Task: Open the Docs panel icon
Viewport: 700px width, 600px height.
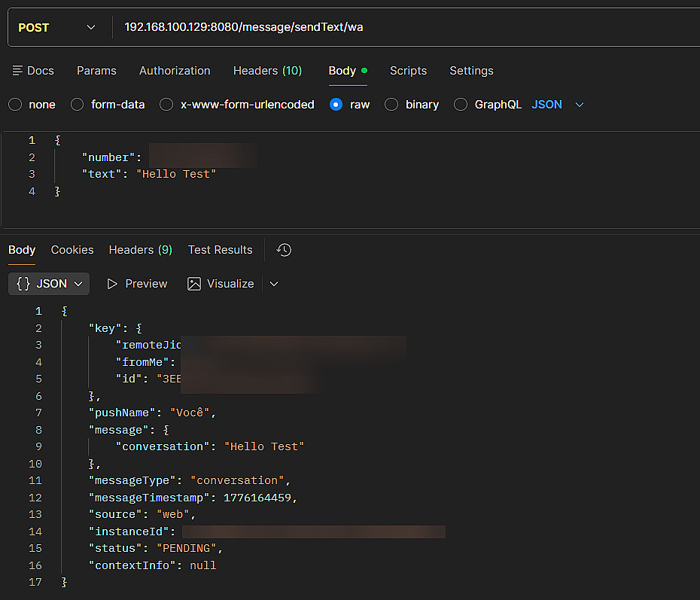Action: point(17,71)
